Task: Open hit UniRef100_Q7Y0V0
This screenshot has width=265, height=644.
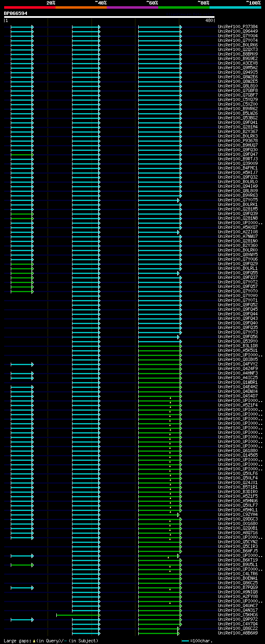Action: [238, 295]
